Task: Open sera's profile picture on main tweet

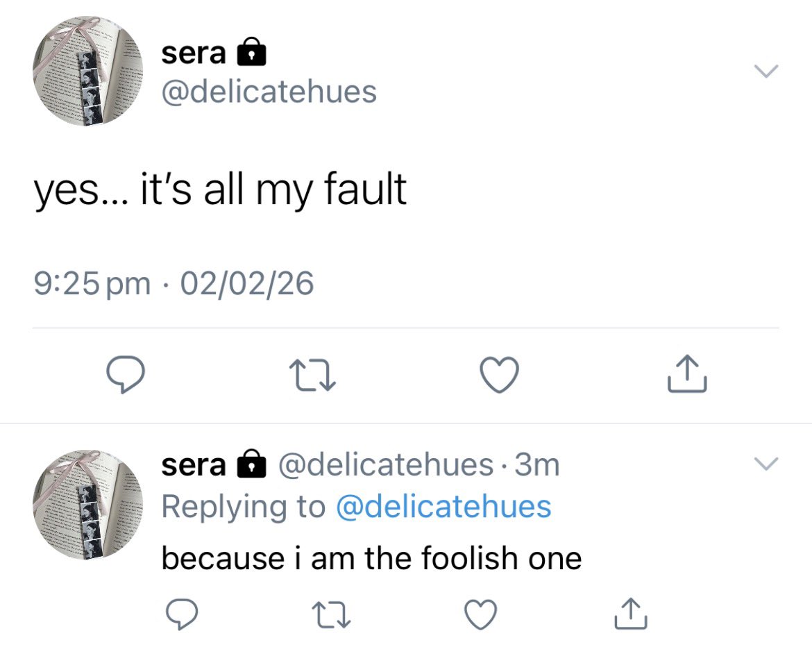Action: click(87, 71)
